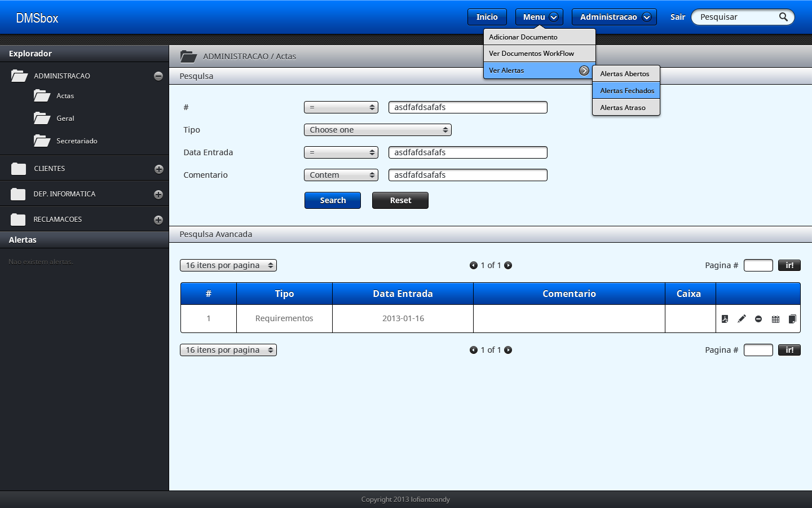
Task: Click the remove (minus circle) icon in the row
Action: tap(758, 319)
